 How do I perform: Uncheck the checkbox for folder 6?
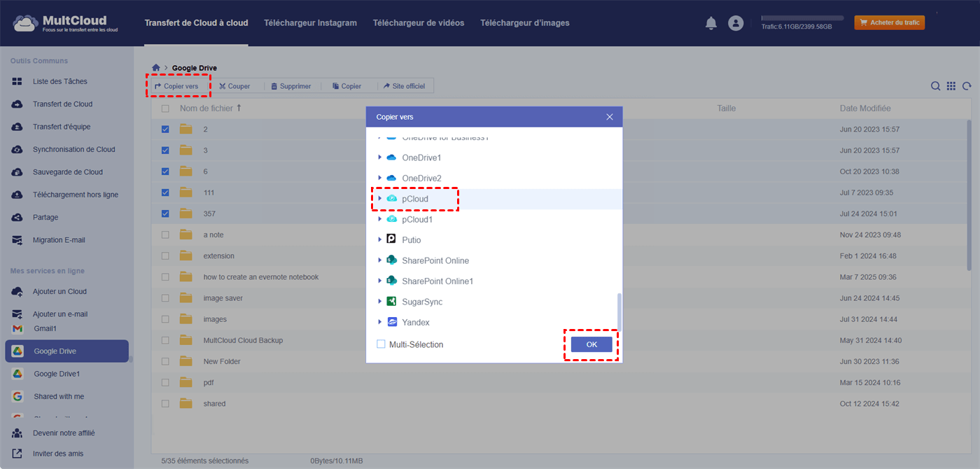click(x=165, y=171)
